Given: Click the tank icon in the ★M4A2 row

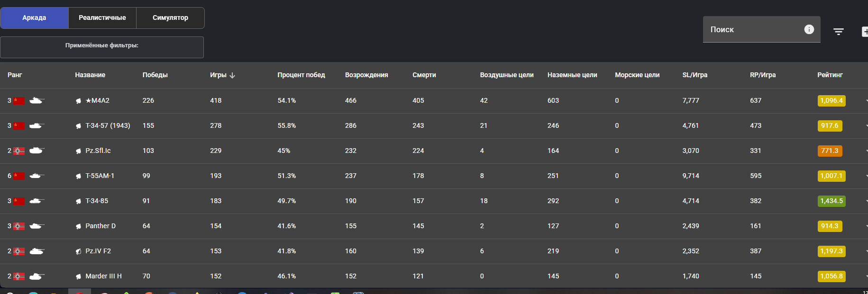Looking at the screenshot, I should pyautogui.click(x=37, y=100).
